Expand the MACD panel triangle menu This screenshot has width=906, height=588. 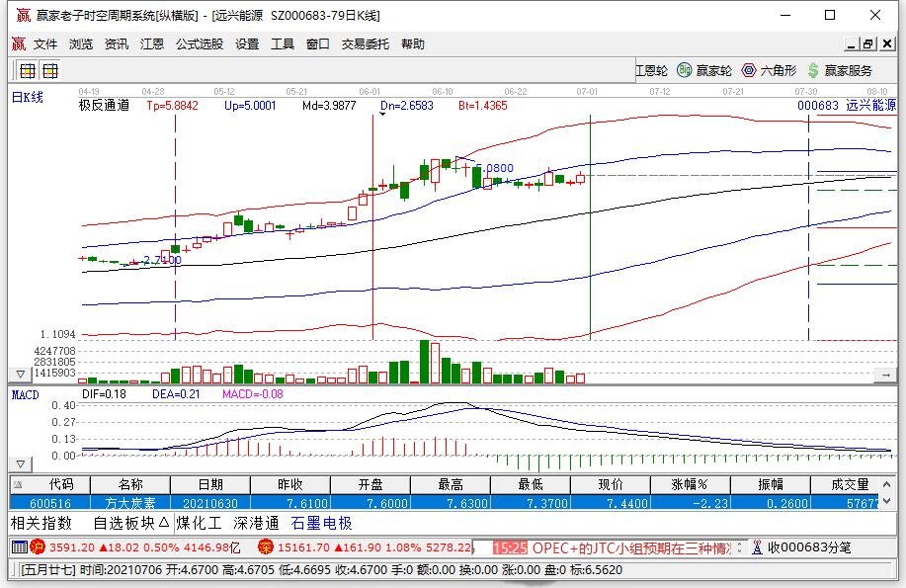click(x=20, y=463)
